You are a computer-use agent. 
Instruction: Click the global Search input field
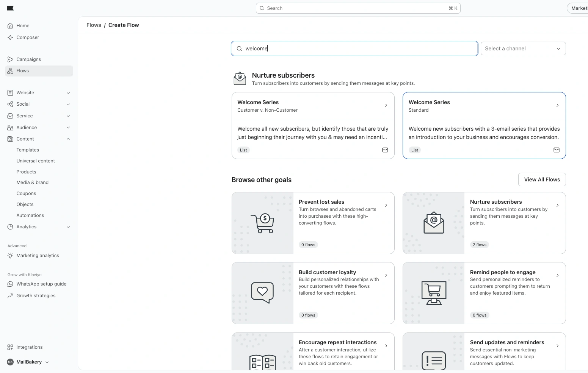[358, 8]
